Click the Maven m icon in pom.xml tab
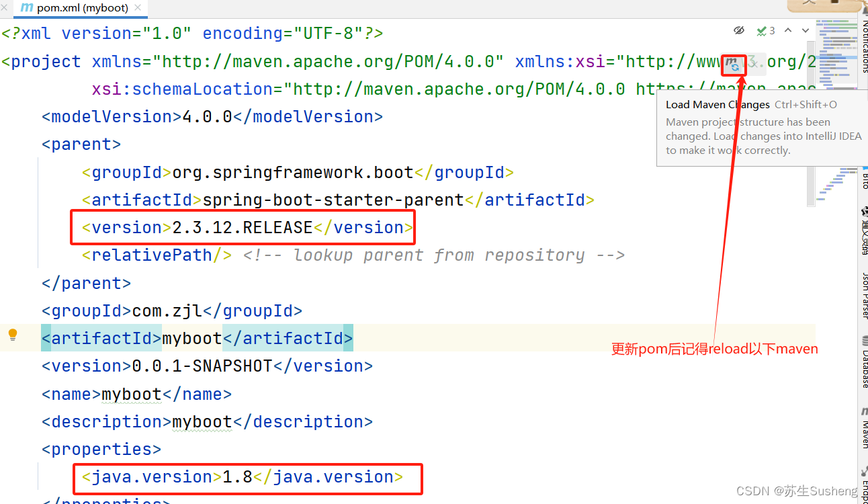This screenshot has width=868, height=504. [x=26, y=8]
